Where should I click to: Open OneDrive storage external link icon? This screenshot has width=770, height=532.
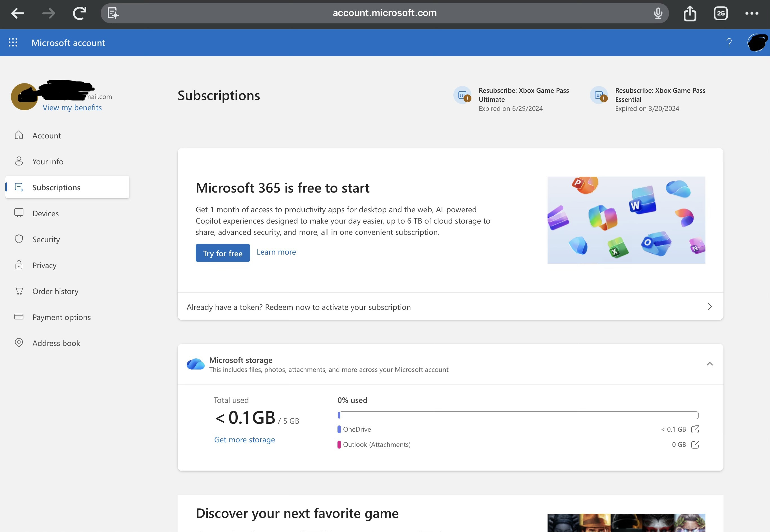[695, 429]
